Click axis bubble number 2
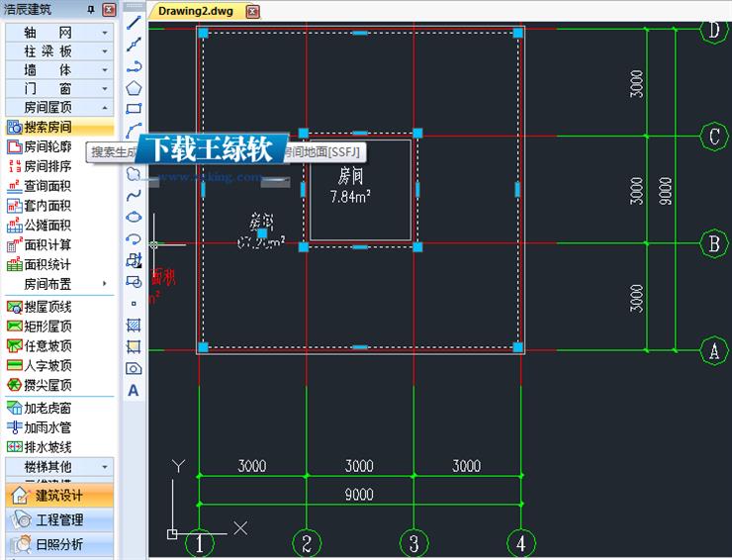Image resolution: width=732 pixels, height=560 pixels. tap(307, 543)
